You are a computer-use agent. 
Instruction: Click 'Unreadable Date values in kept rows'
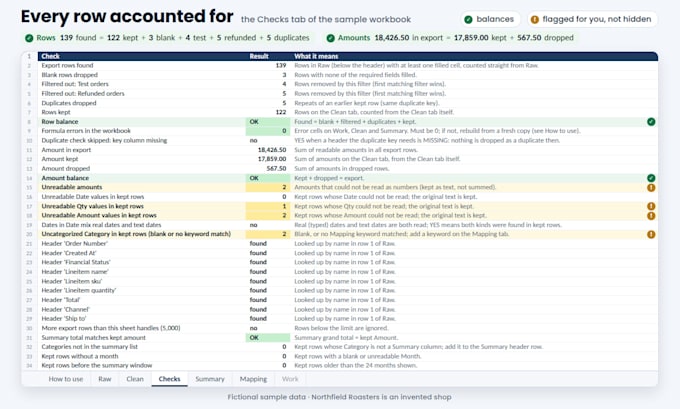(142, 197)
